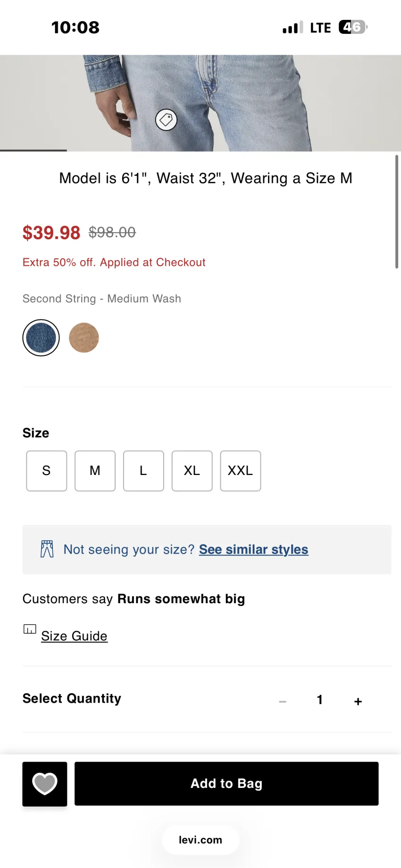Open the Size Guide link
The height and width of the screenshot is (868, 401).
click(74, 636)
